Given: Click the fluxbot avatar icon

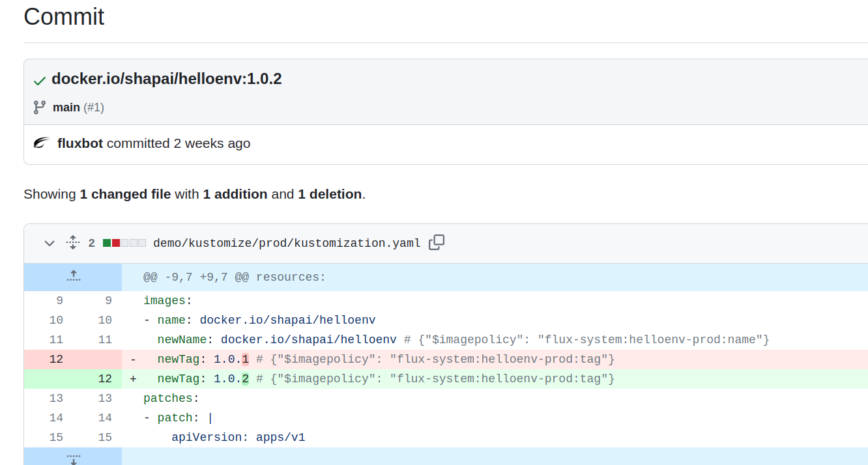Looking at the screenshot, I should pyautogui.click(x=42, y=143).
